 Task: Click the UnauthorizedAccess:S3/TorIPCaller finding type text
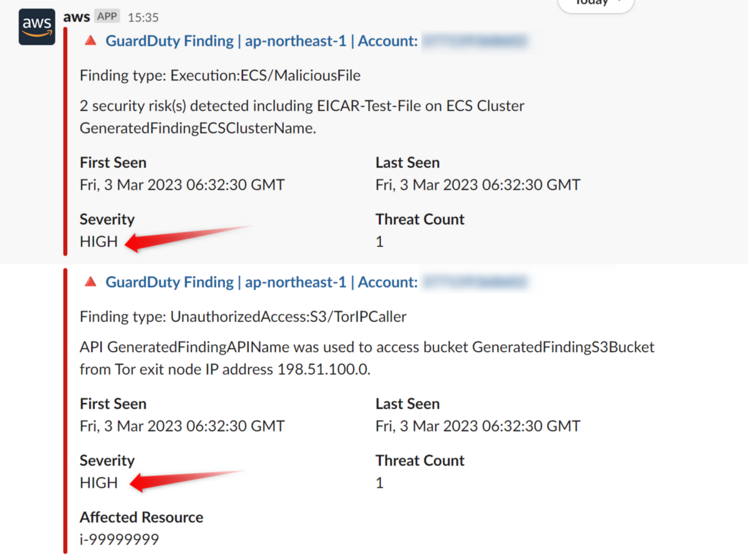click(x=288, y=317)
